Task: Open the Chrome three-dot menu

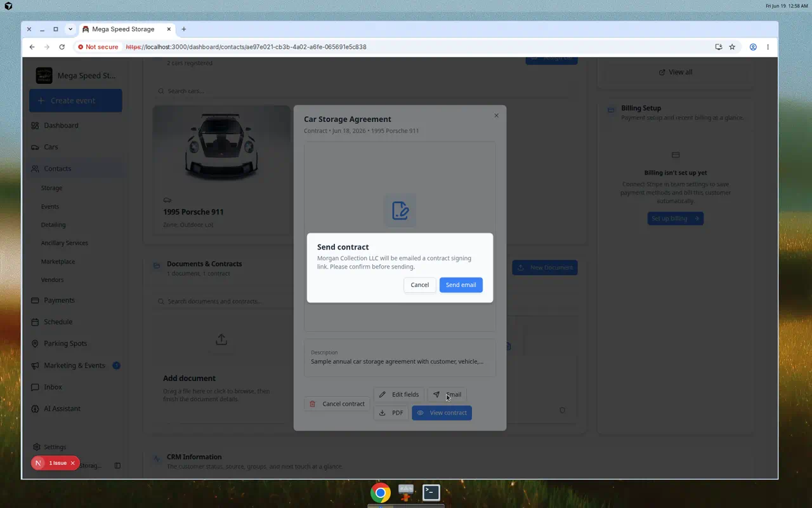Action: coord(768,47)
